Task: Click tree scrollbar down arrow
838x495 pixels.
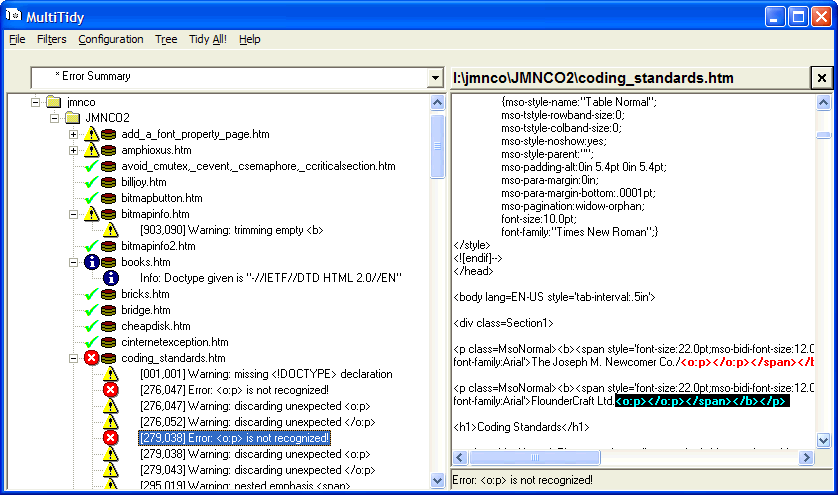Action: pos(437,480)
